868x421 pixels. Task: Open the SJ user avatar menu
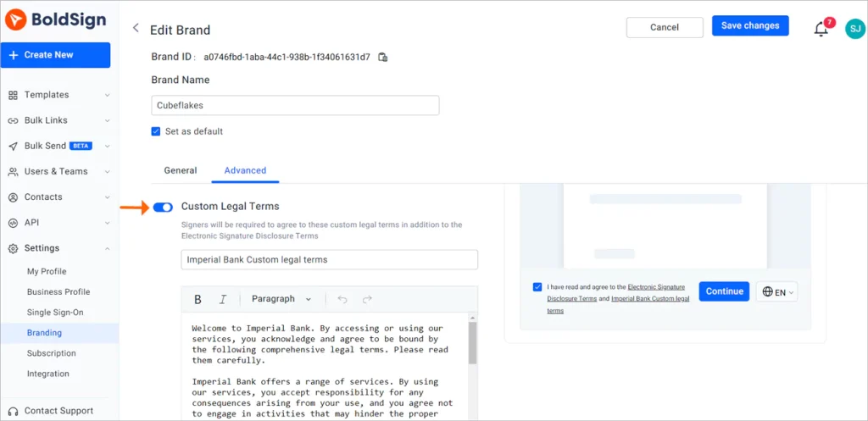(854, 29)
